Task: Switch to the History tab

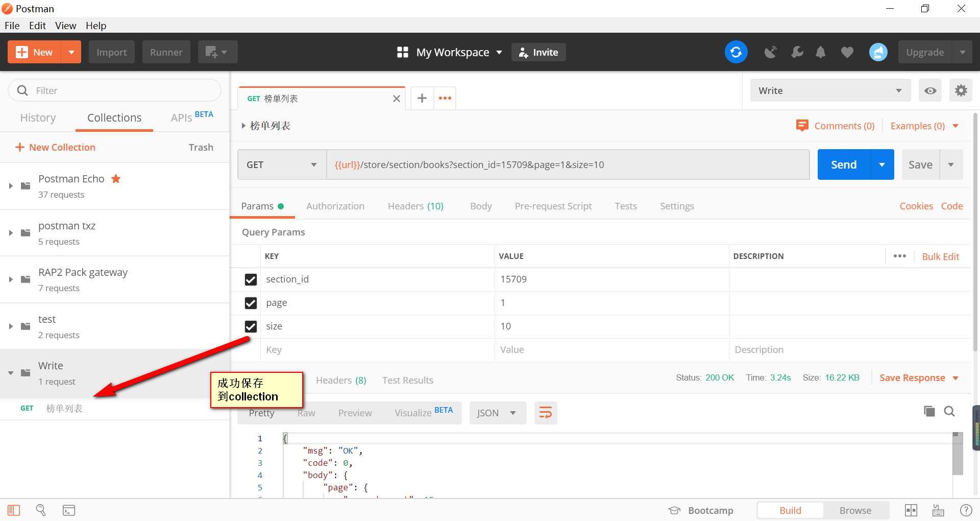Action: pyautogui.click(x=38, y=117)
